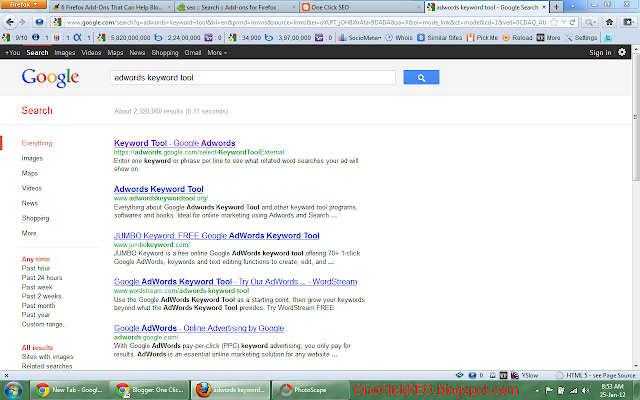Click the green-blue diamond add-on bar icon
The height and width of the screenshot is (400, 640).
(x=460, y=375)
